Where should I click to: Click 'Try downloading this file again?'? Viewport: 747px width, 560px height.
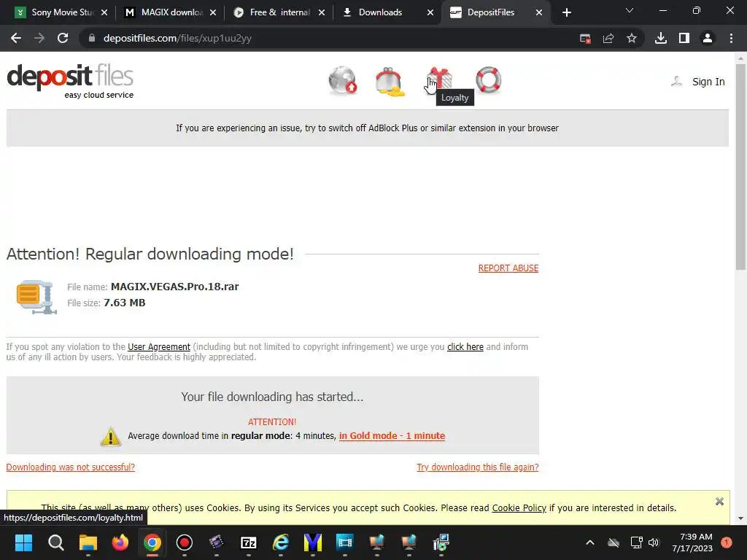(x=478, y=467)
